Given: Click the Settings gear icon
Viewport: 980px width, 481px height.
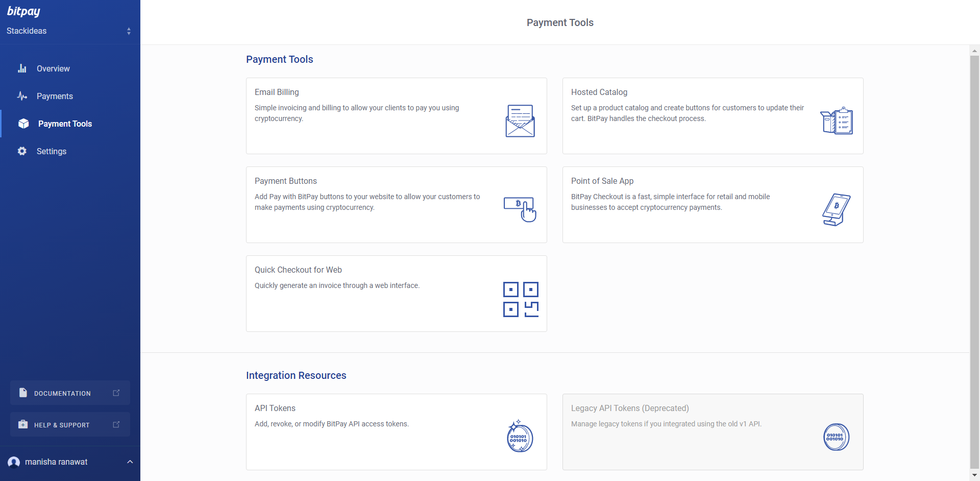Looking at the screenshot, I should pyautogui.click(x=22, y=151).
